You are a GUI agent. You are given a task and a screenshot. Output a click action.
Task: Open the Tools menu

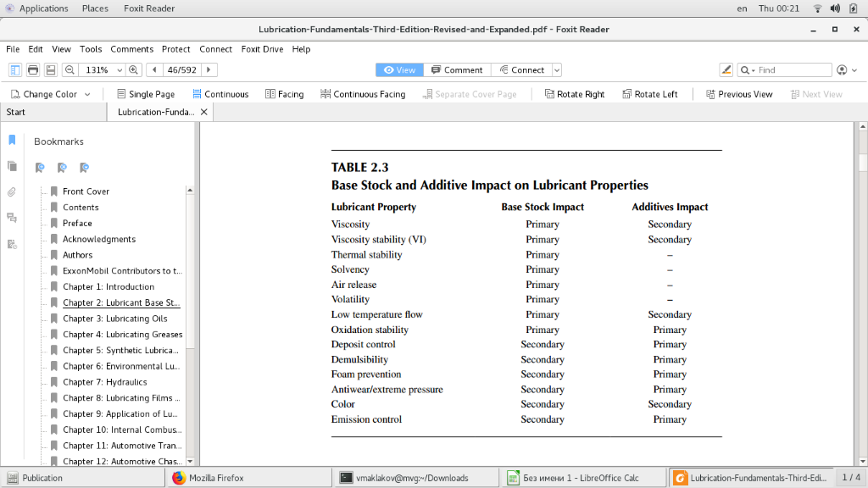pos(91,48)
